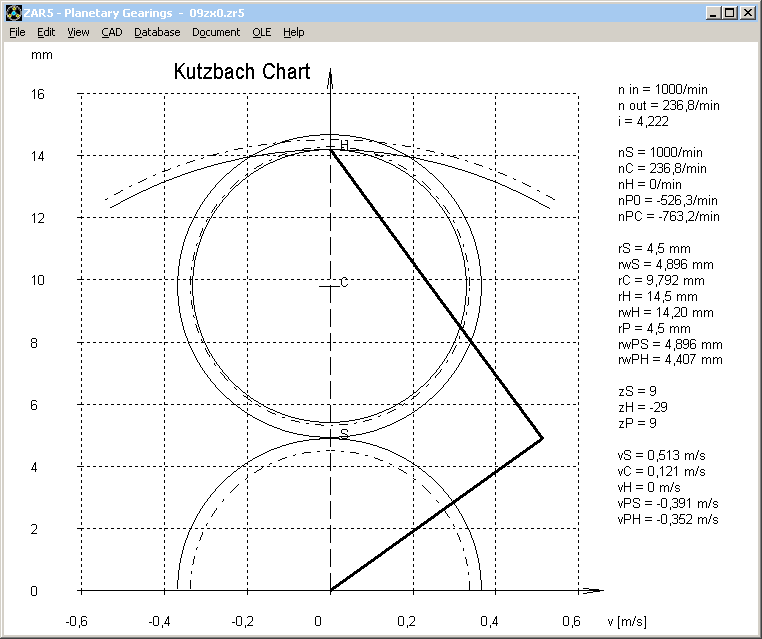Close the ZAR5 Planetary Gearings window
Viewport: 762px width, 639px height.
[748, 13]
